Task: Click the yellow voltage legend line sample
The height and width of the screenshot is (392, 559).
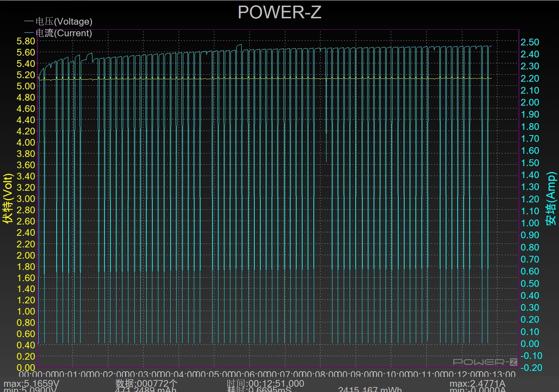Action: [29, 21]
